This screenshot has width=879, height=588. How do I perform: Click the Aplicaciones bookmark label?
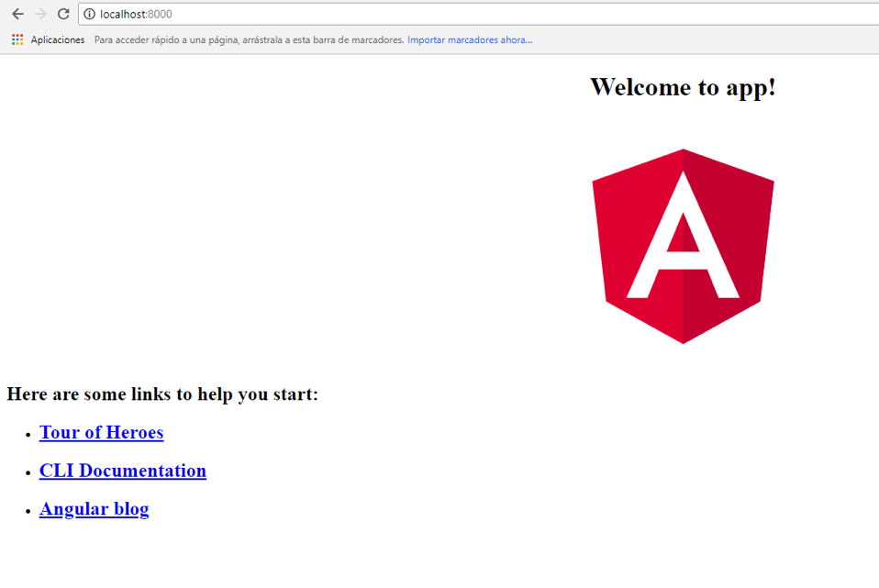pos(57,39)
